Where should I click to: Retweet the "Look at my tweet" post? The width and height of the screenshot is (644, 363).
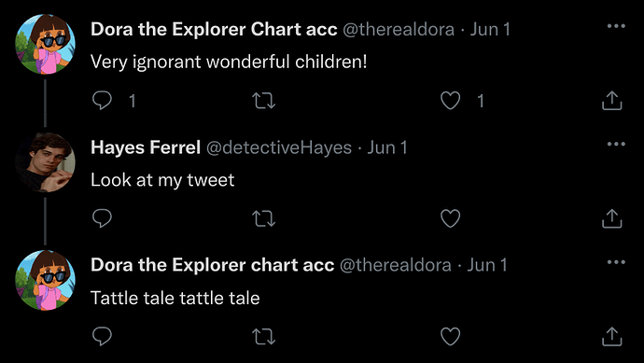(263, 218)
